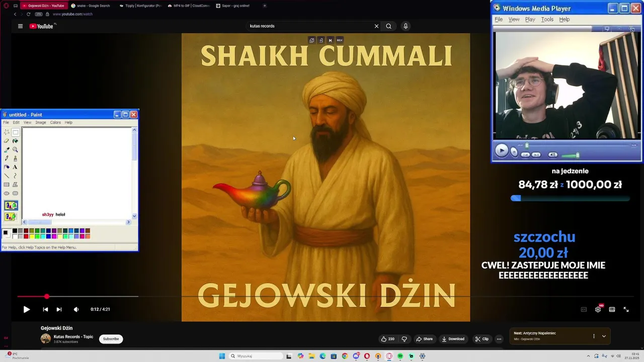Click the Clip button under the video
The height and width of the screenshot is (362, 644).
[481, 339]
